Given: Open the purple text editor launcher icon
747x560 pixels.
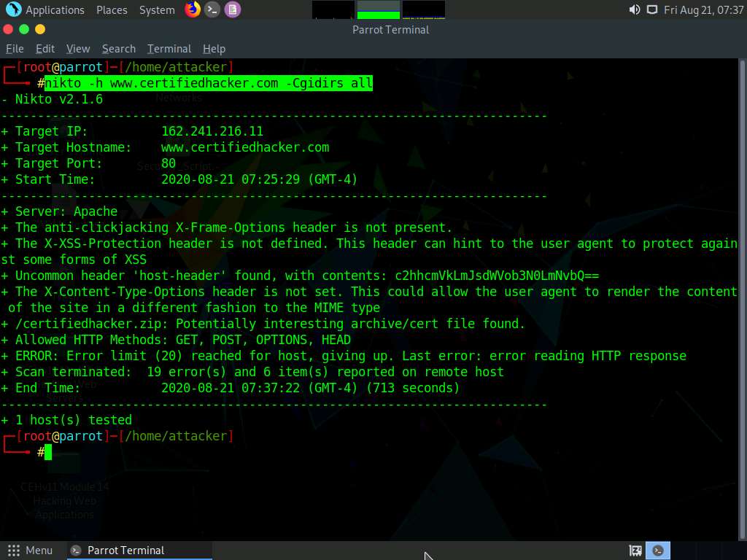Looking at the screenshot, I should coord(233,9).
